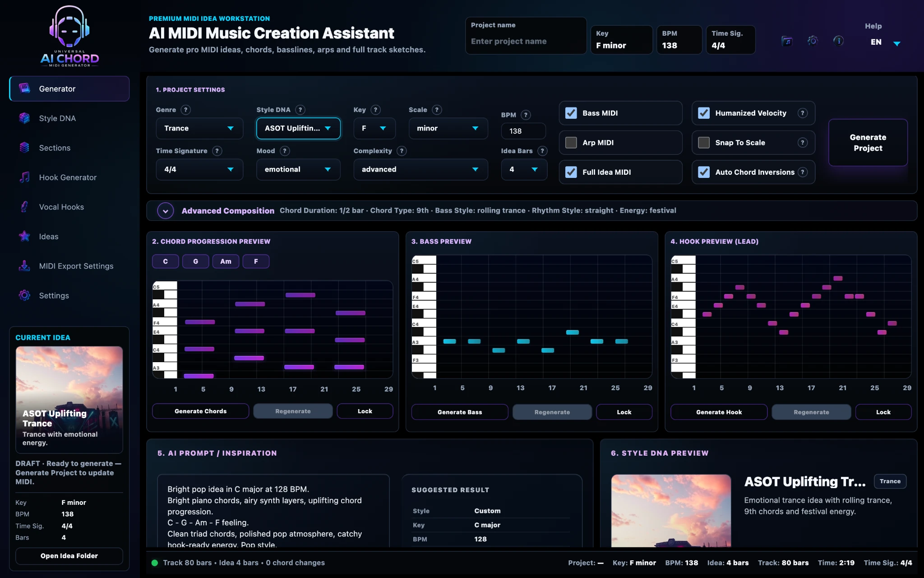Click the Humanized Velocity help icon
Viewport: 924px width, 578px height.
pos(803,113)
